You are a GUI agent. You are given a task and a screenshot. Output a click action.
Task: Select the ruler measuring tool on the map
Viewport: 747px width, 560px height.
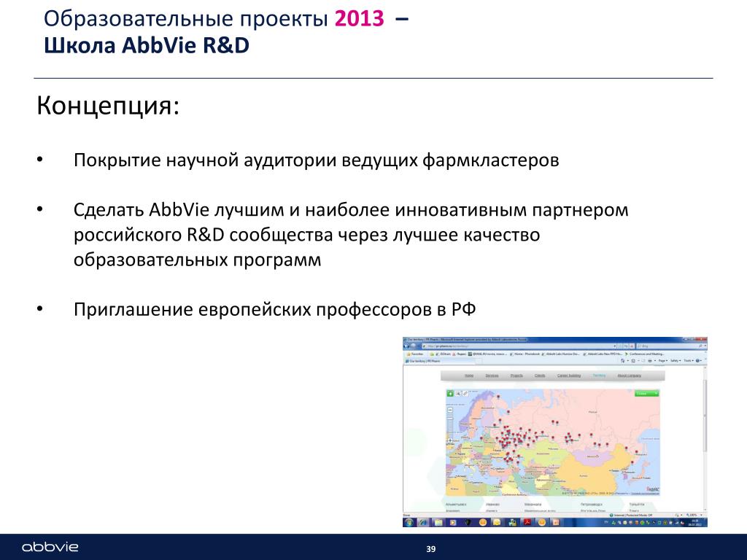point(465,393)
